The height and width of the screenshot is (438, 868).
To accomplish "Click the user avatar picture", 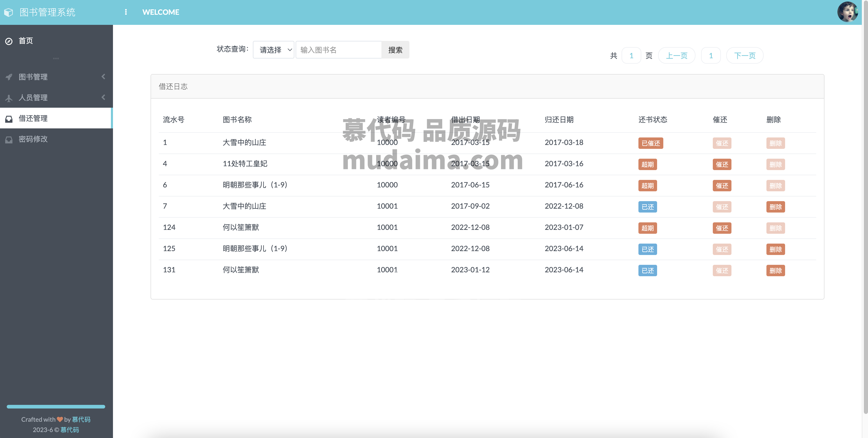I will [847, 12].
